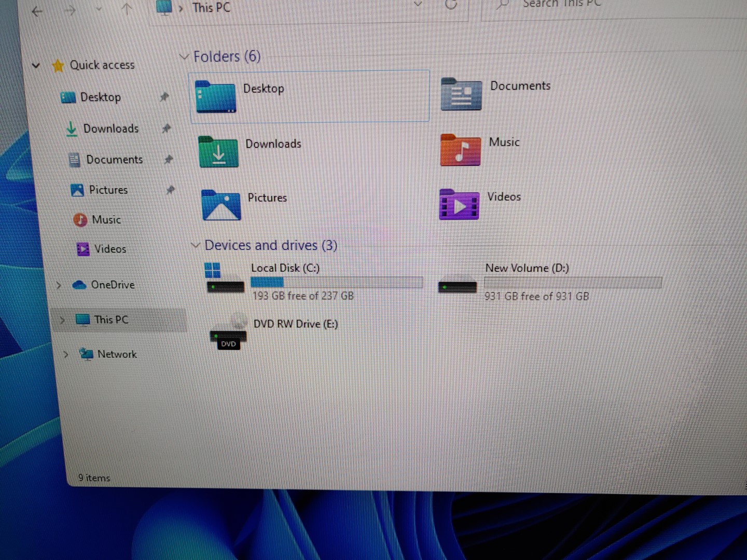Click the 'Local Disk (C:)' label
747x560 pixels.
(x=285, y=268)
